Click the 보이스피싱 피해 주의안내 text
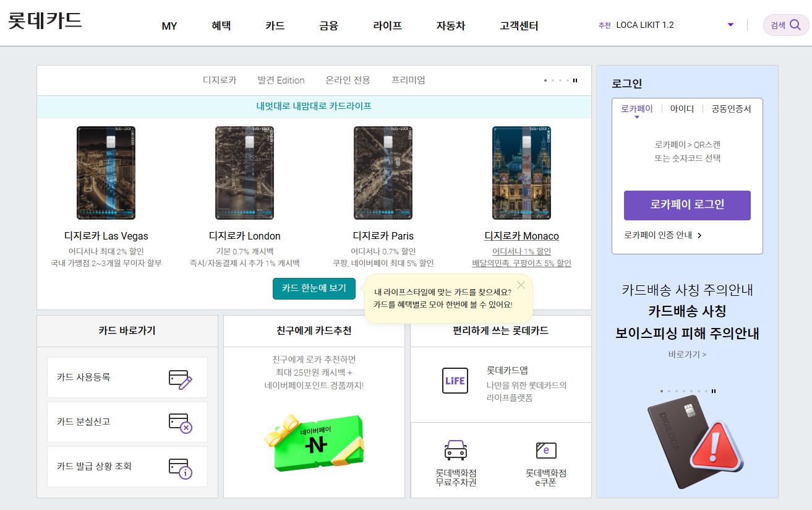The image size is (812, 510). [687, 334]
